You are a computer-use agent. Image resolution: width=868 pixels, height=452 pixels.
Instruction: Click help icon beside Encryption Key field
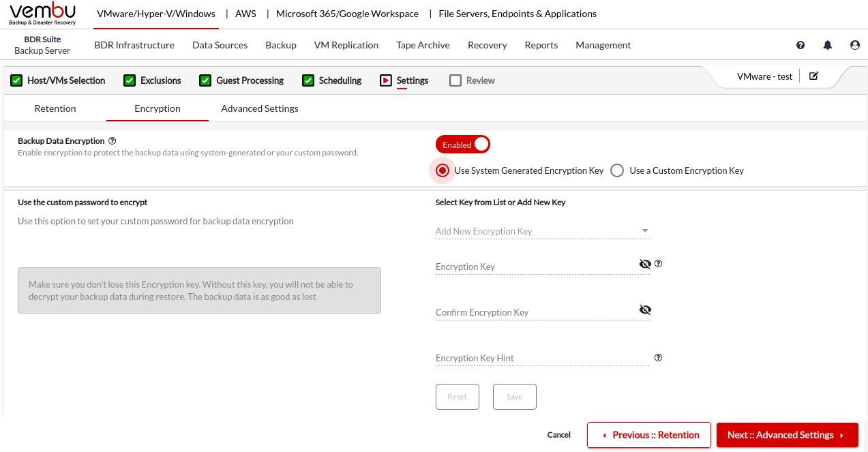(x=659, y=264)
